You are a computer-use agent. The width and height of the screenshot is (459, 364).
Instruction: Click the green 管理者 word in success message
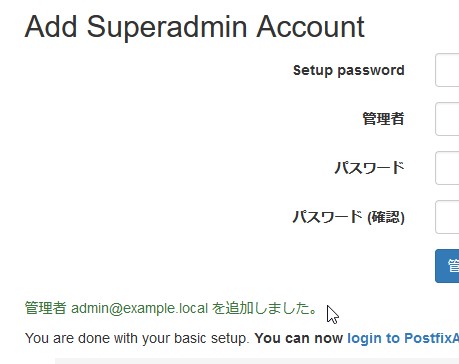click(x=46, y=308)
